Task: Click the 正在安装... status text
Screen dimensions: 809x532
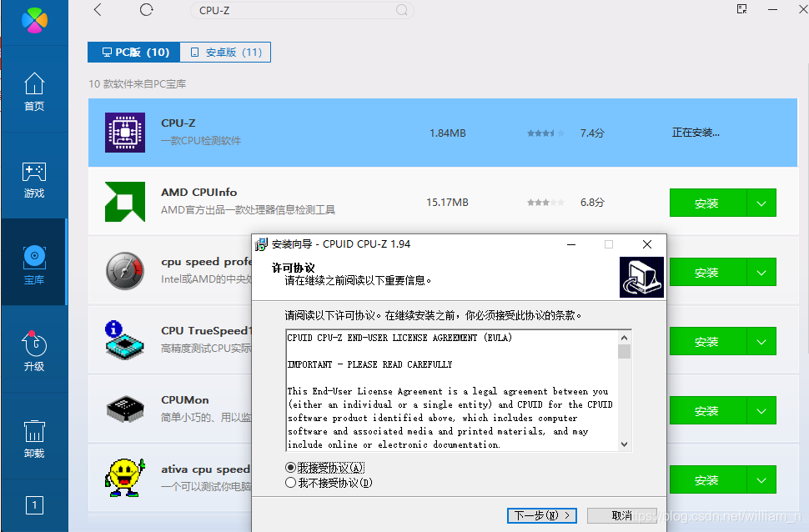Action: [696, 133]
